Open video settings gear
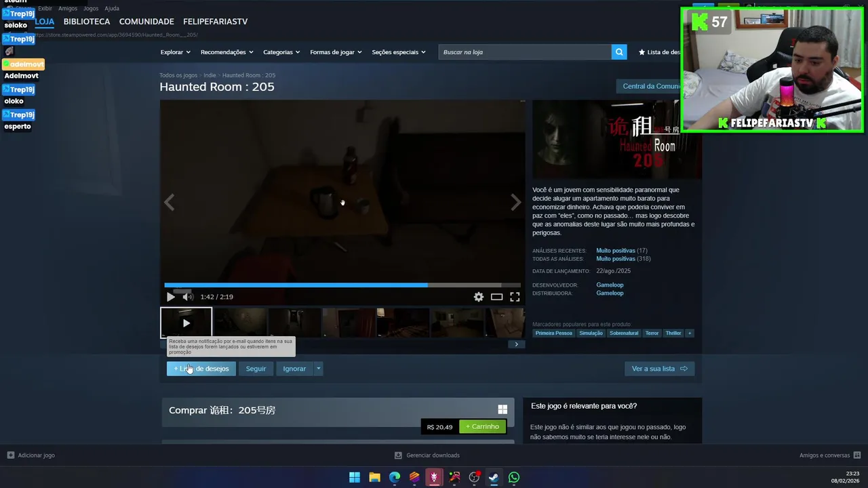 (479, 297)
